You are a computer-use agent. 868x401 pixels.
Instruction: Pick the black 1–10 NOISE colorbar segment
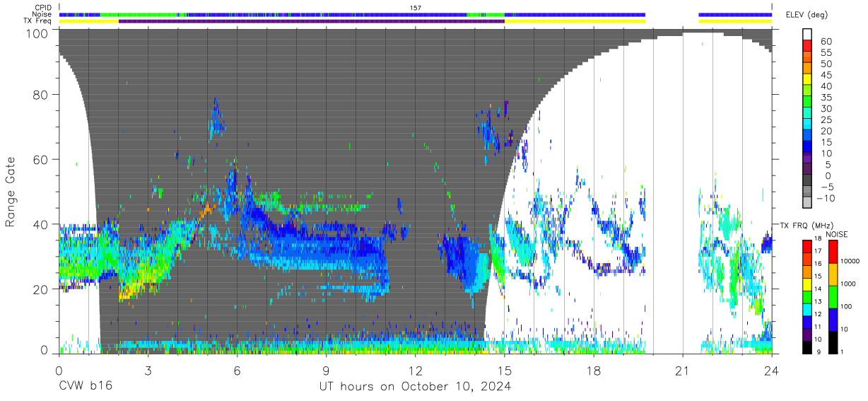click(833, 341)
